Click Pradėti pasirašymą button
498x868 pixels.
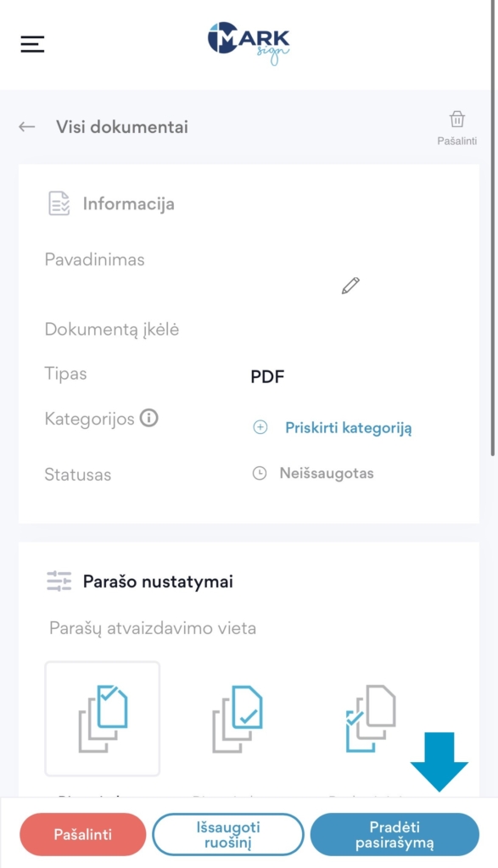pos(394,834)
